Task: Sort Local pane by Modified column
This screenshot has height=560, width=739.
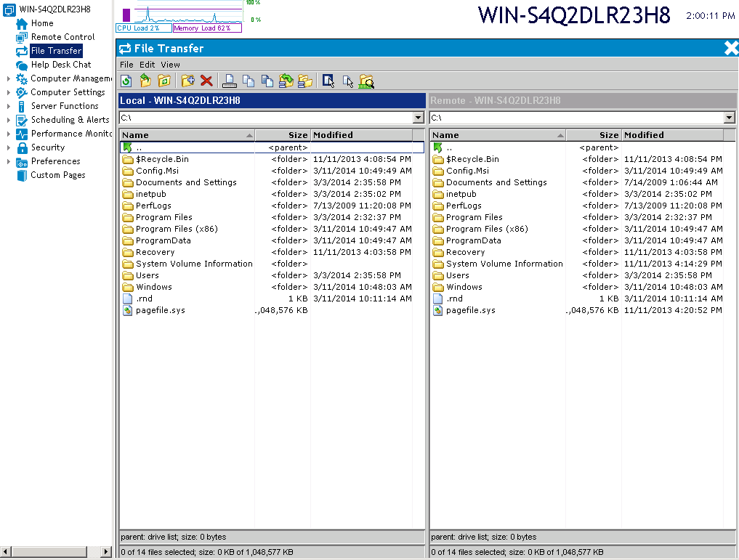Action: tap(361, 135)
